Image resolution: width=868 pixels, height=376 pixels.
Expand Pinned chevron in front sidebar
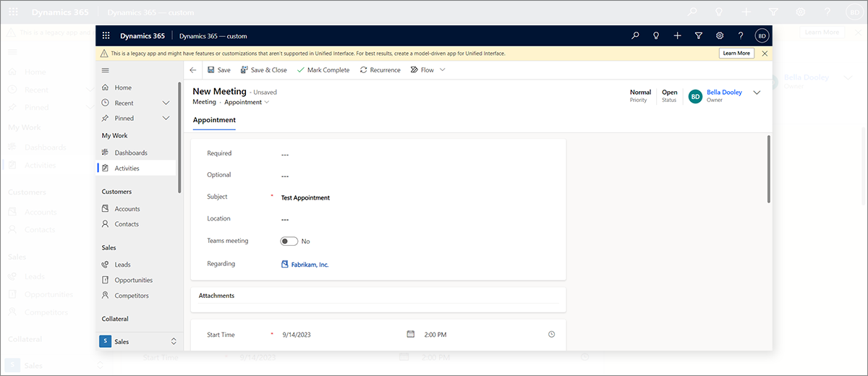click(166, 118)
